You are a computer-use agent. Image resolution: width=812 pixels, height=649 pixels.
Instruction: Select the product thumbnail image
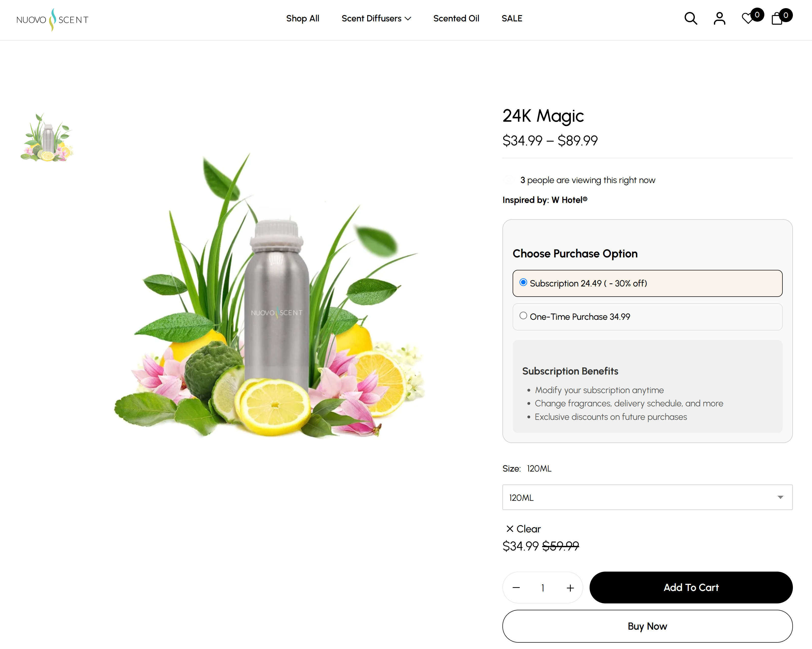click(47, 137)
